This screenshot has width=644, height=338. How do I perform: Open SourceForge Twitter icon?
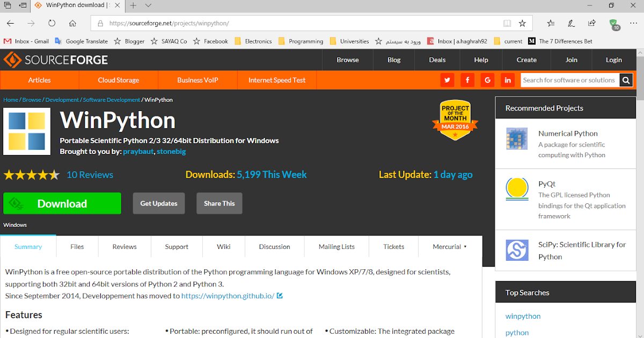447,80
